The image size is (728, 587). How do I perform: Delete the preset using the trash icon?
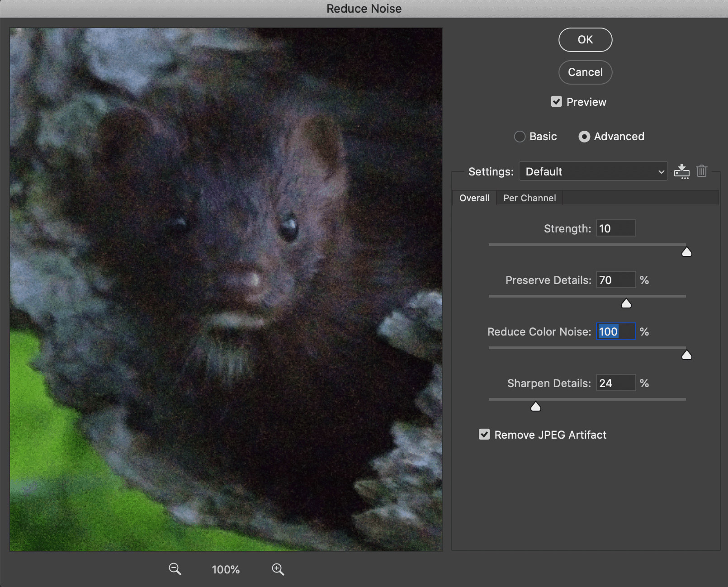701,171
